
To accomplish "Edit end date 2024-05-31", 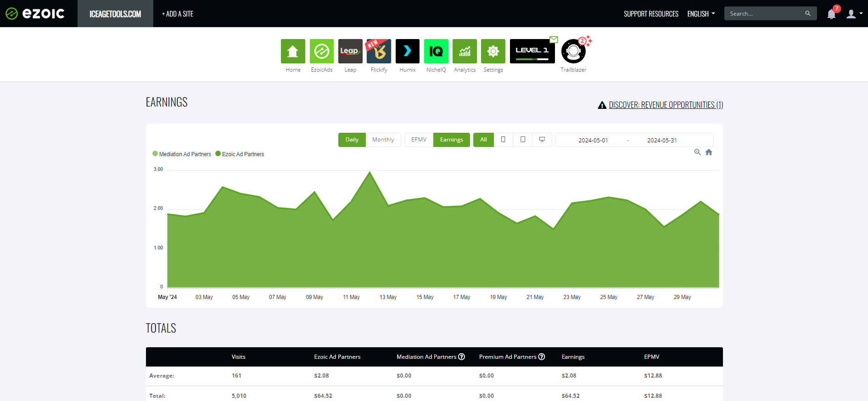I will coord(662,140).
